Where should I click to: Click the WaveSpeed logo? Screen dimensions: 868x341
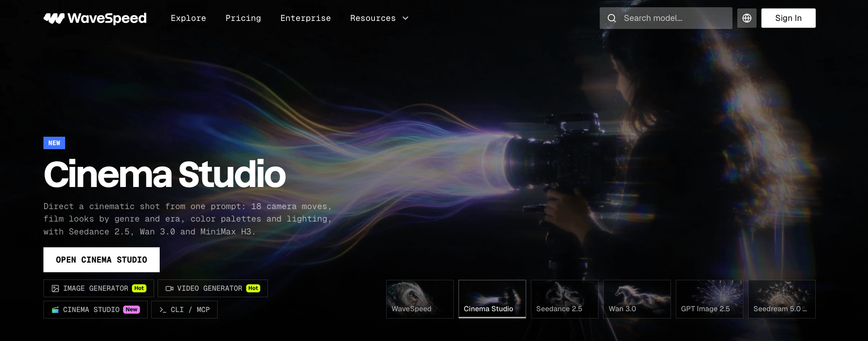tap(95, 18)
